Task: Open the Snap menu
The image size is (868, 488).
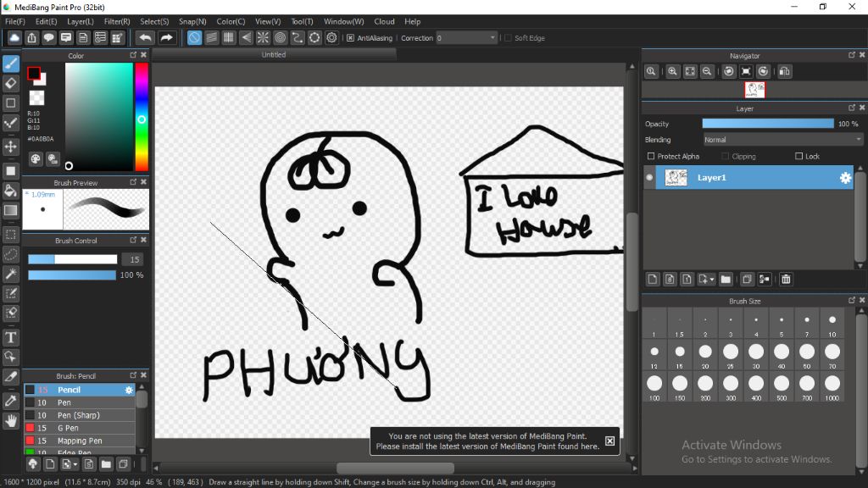Action: 192,21
